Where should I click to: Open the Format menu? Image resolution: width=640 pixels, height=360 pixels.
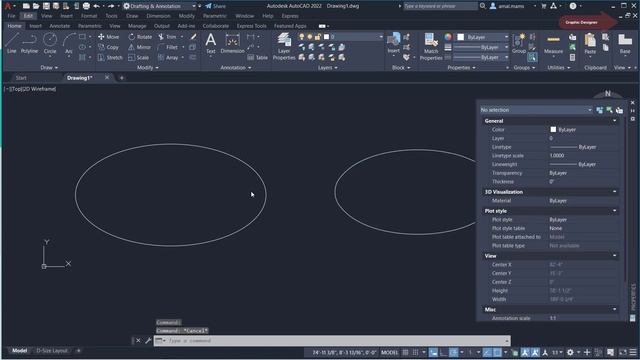pyautogui.click(x=89, y=16)
